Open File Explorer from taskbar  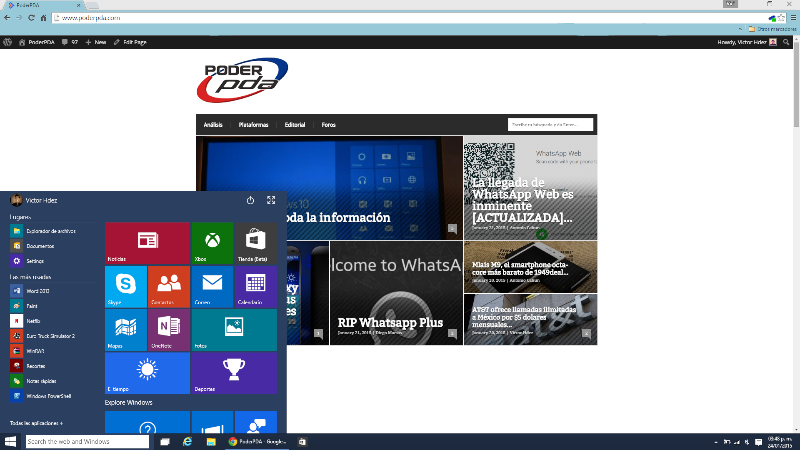211,442
